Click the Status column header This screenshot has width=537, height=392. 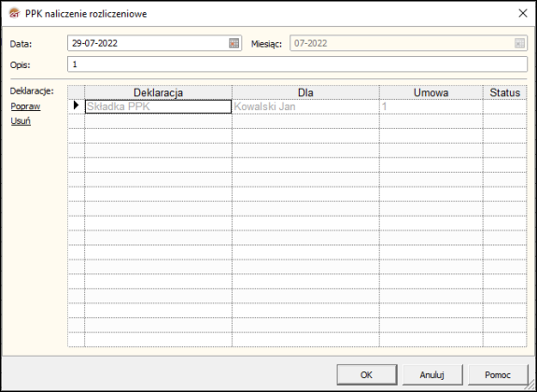(x=505, y=92)
